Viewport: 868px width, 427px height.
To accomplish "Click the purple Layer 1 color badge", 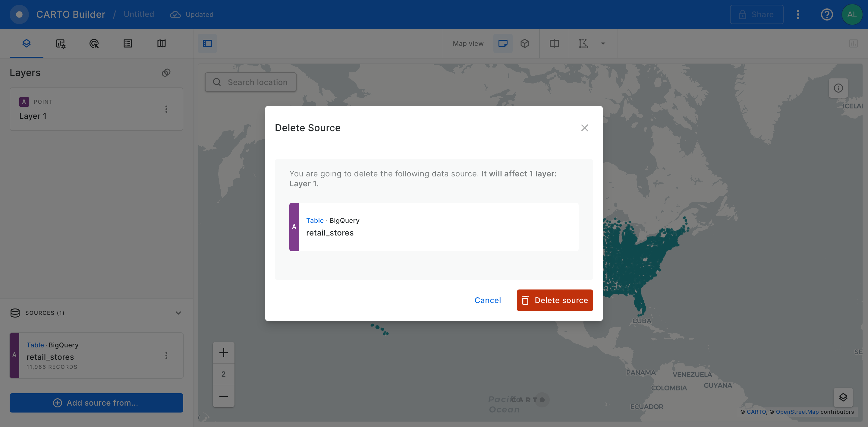I will coord(24,102).
